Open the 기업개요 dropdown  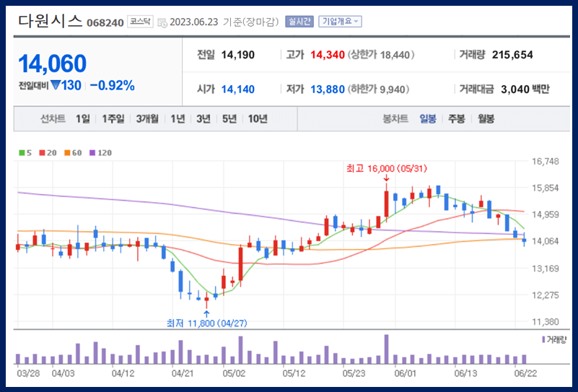pos(340,22)
